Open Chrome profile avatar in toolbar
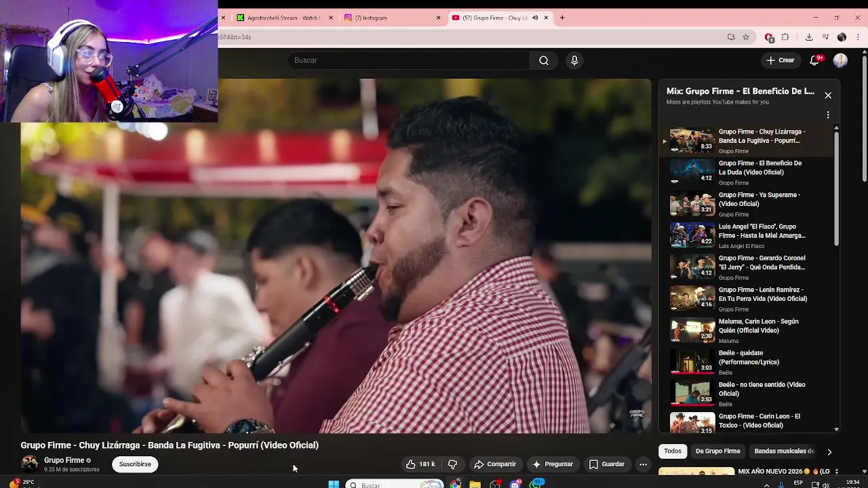868x488 pixels. tap(842, 37)
